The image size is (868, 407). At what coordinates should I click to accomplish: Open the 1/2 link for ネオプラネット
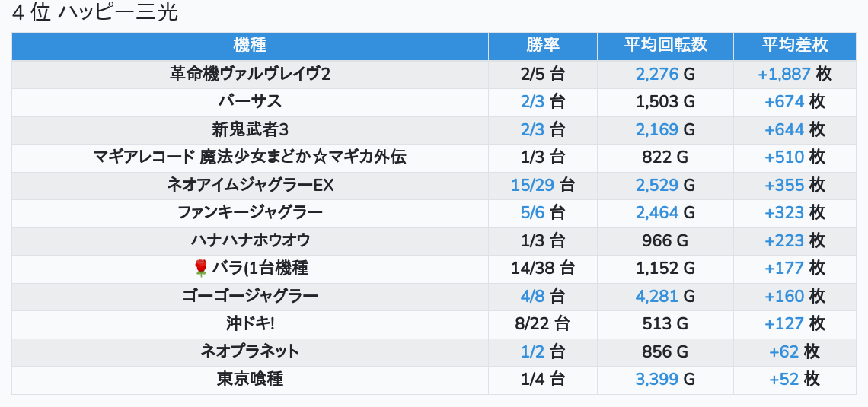(x=532, y=351)
